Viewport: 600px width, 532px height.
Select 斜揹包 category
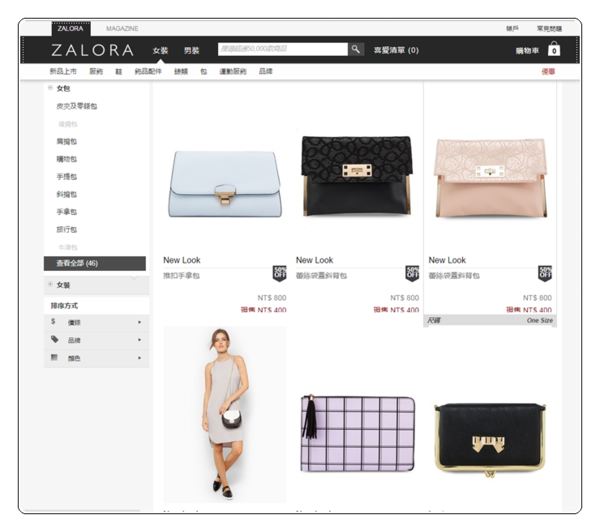tap(67, 194)
